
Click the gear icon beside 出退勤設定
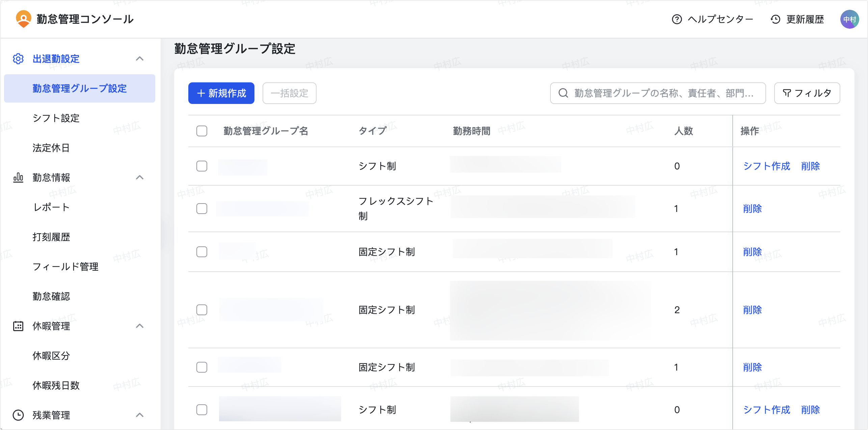coord(18,59)
